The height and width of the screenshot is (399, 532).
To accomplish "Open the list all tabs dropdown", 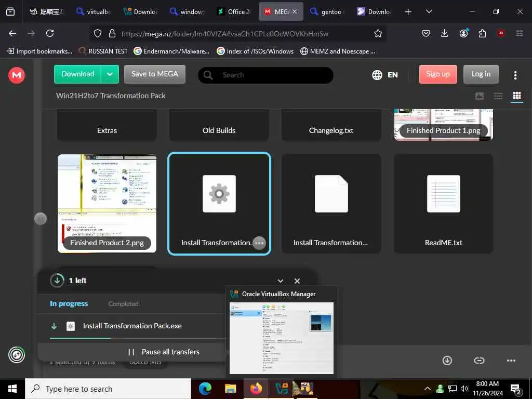I will (x=429, y=11).
